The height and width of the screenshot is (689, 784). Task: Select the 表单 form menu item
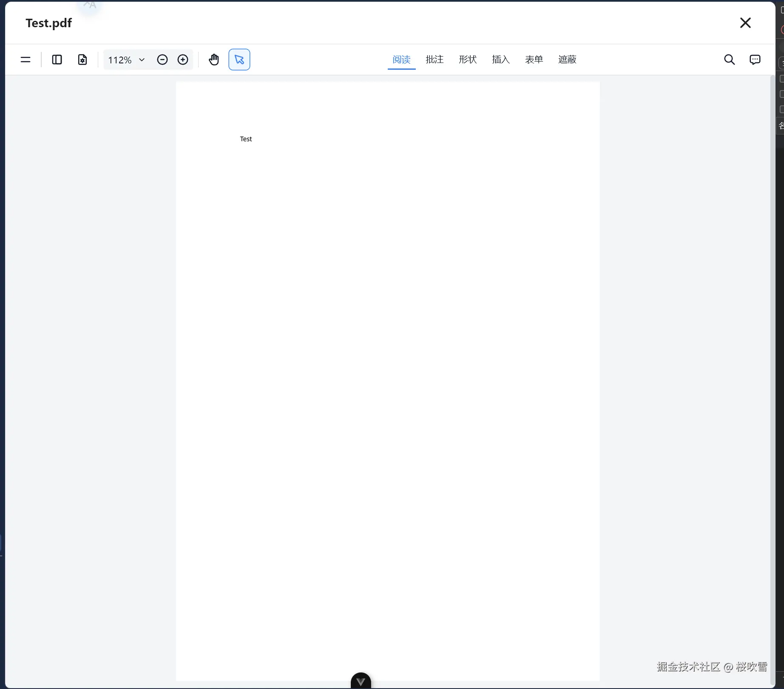pos(534,60)
